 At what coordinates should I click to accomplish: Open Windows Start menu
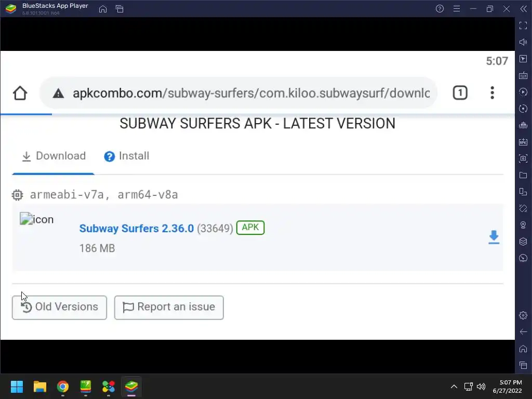[17, 387]
